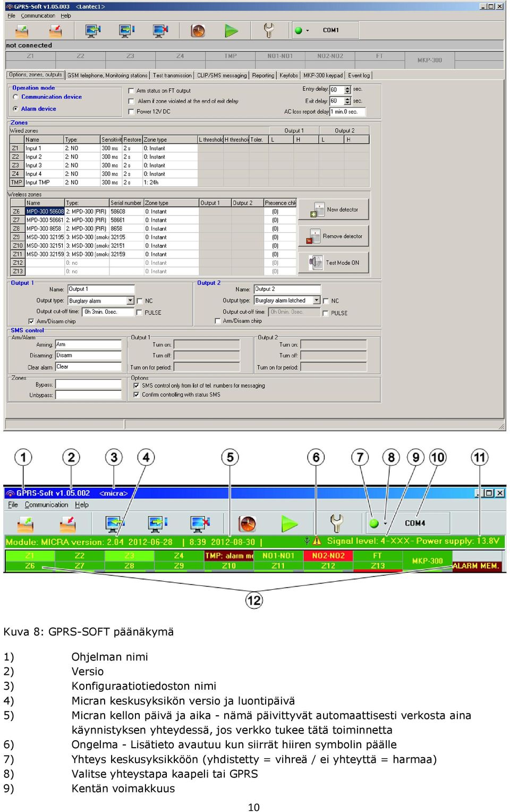Click green play arrow in micra toolbar
The image size is (510, 812).
click(290, 524)
